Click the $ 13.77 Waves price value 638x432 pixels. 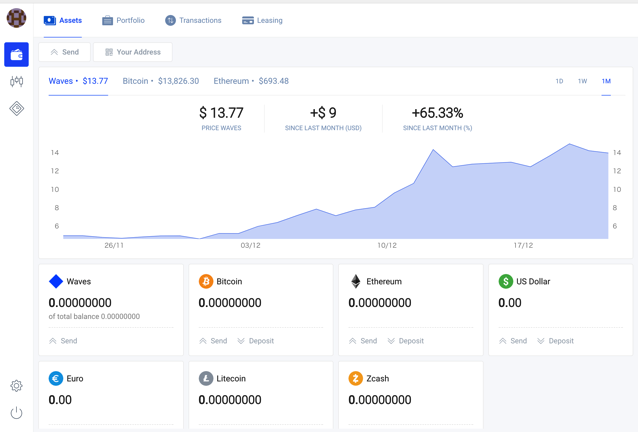(221, 113)
